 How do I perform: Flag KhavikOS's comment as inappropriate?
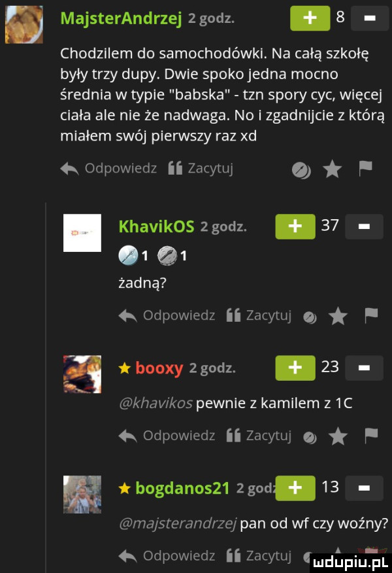click(371, 315)
